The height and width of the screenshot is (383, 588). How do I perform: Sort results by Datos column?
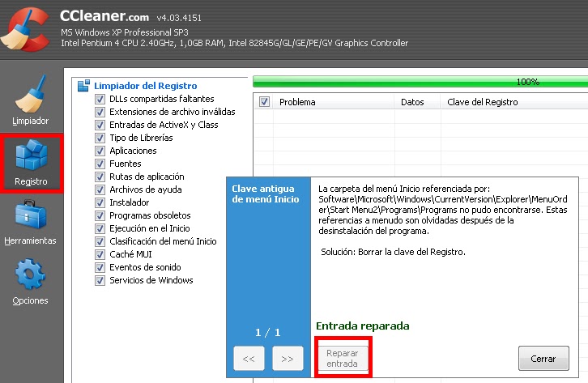pyautogui.click(x=417, y=102)
